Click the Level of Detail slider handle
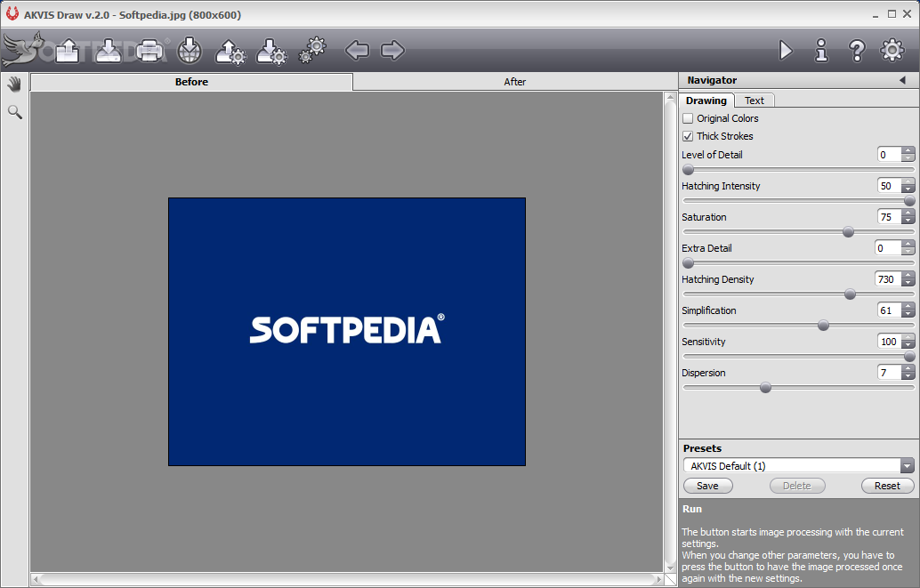Viewport: 920px width, 588px height. click(689, 170)
